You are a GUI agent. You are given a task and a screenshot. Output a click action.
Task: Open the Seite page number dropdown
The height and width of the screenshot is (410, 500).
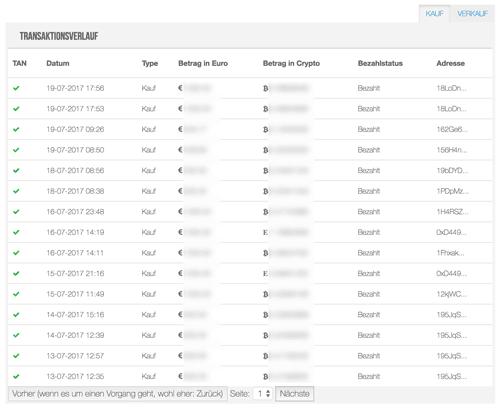coord(263,394)
